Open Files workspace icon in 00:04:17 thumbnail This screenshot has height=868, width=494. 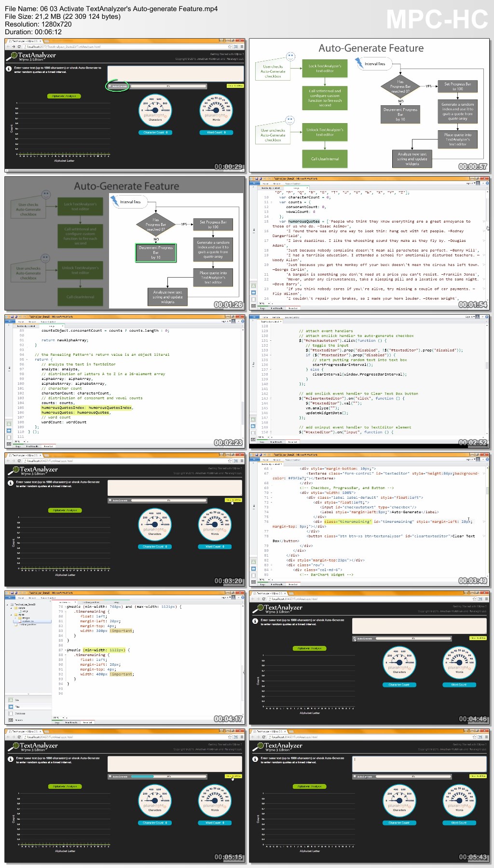pyautogui.click(x=10, y=707)
